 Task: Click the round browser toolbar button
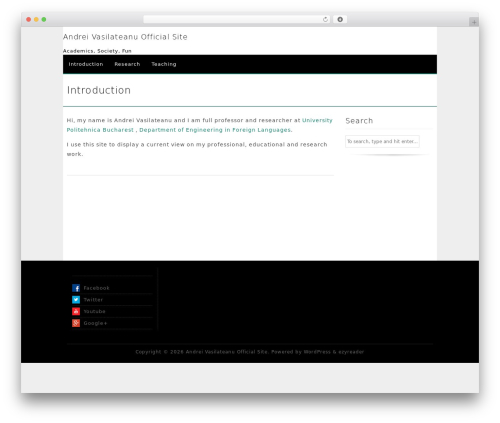coord(340,19)
